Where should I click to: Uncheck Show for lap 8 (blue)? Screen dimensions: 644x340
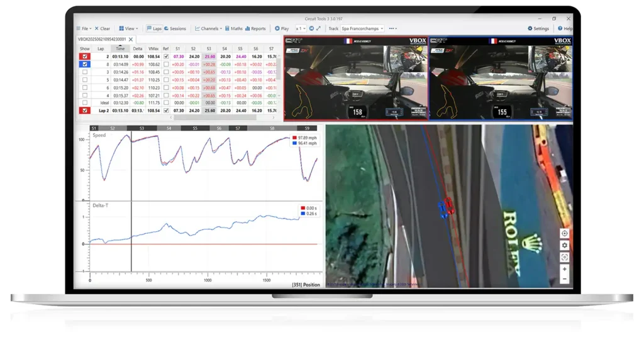click(x=85, y=65)
